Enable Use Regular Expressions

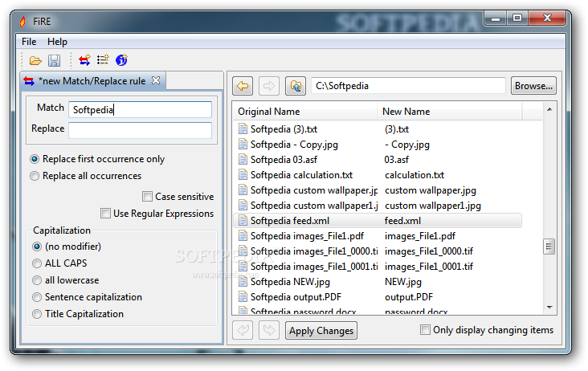pyautogui.click(x=105, y=214)
